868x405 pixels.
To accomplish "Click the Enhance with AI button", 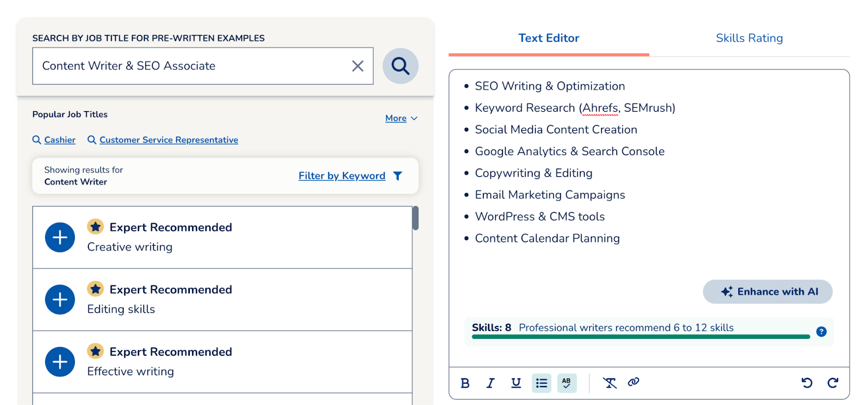I will [768, 292].
